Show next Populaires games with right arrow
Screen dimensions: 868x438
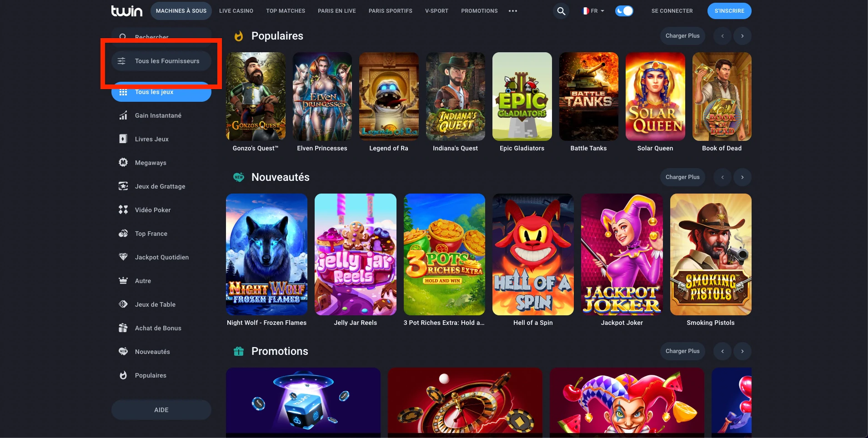coord(743,36)
